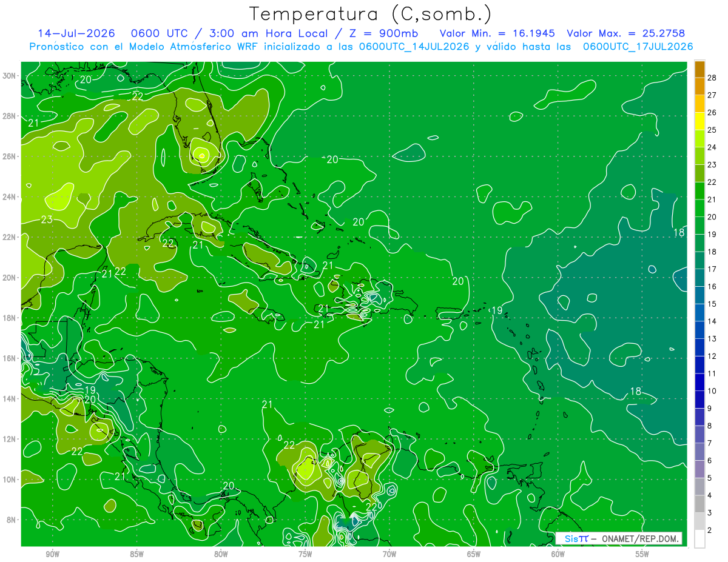Image resolution: width=728 pixels, height=562 pixels.
Task: Click the "80W" longitude label
Action: (221, 554)
